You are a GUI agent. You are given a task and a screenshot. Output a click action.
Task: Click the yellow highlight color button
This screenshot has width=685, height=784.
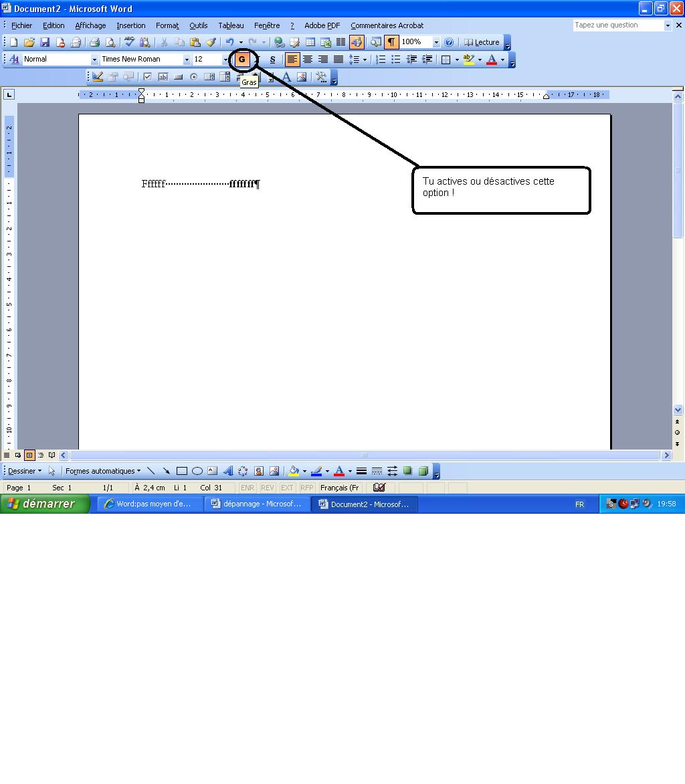468,60
